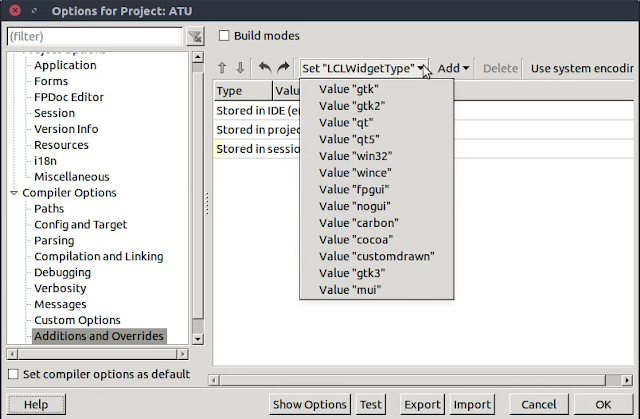This screenshot has width=640, height=419.
Task: Click the move up arrow icon
Action: 222,68
